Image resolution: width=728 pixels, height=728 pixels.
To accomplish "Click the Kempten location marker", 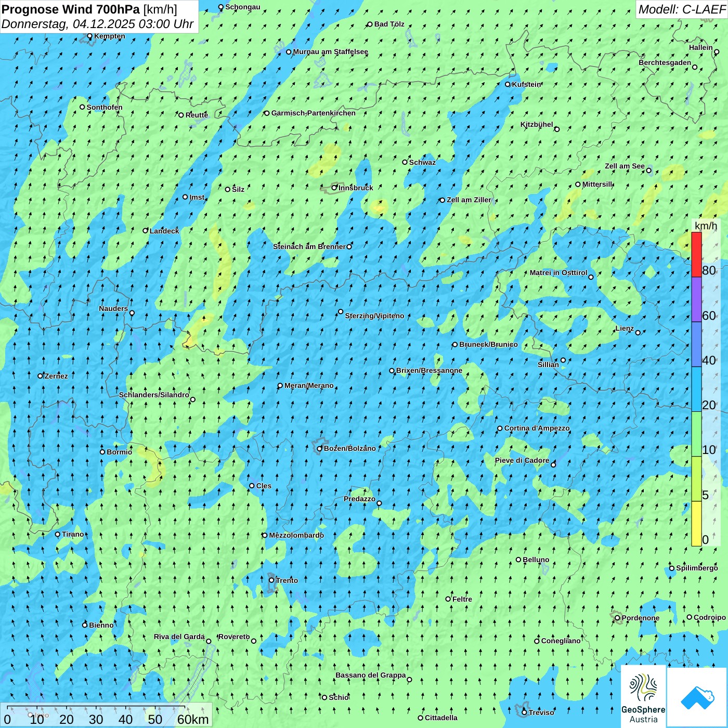I will tap(89, 36).
